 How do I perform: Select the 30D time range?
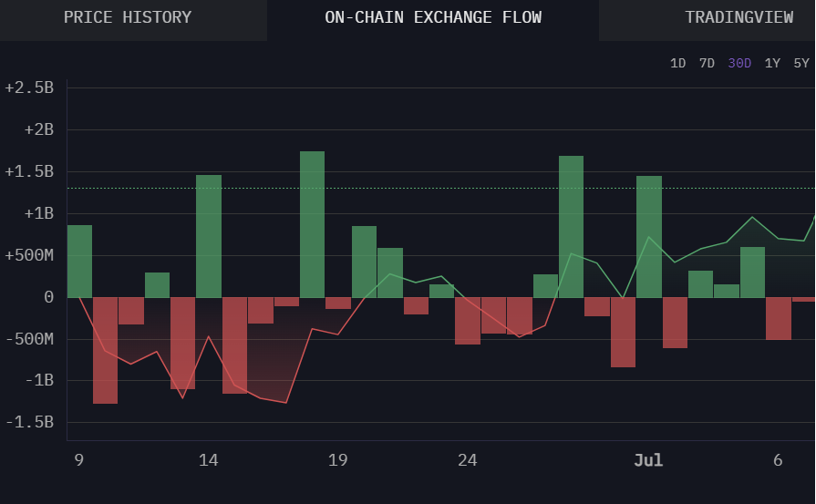click(739, 63)
